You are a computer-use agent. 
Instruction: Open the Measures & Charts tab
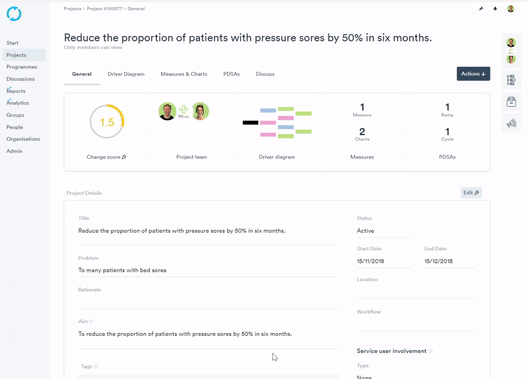click(x=184, y=74)
